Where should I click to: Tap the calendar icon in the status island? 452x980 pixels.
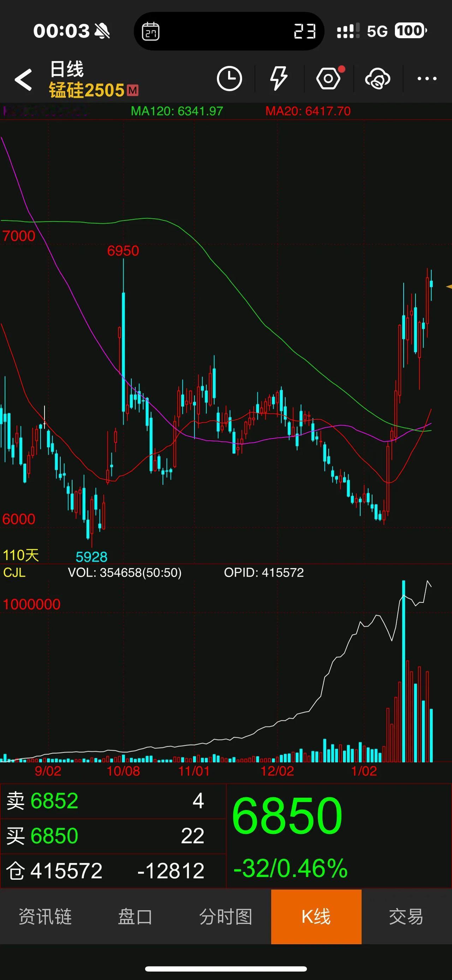150,31
